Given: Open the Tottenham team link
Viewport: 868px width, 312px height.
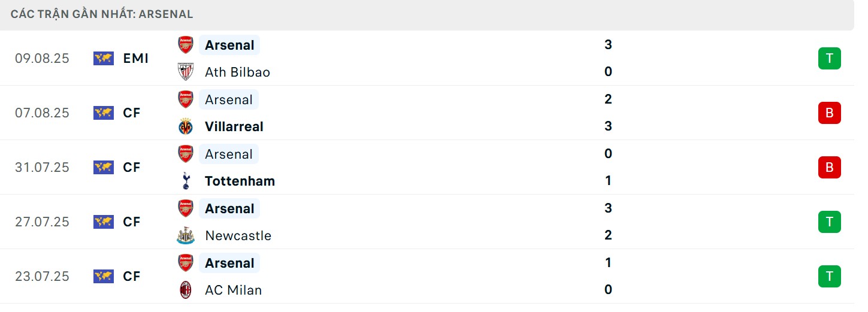Looking at the screenshot, I should tap(240, 181).
